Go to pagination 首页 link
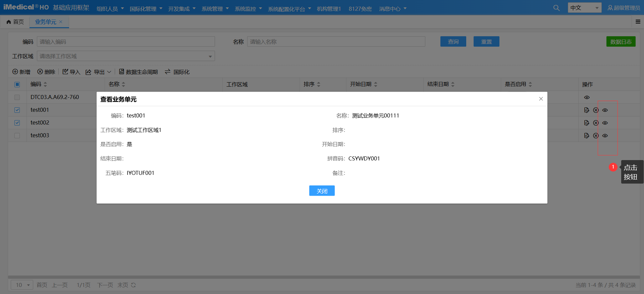Viewport: 644px width, 294px height. coord(42,285)
